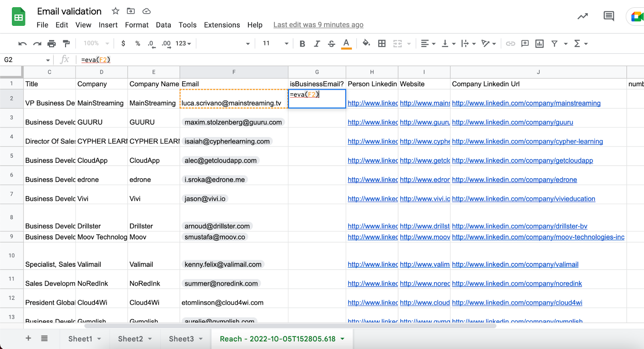Toggle bold formatting
Screen dimensions: 644x349
(302, 44)
